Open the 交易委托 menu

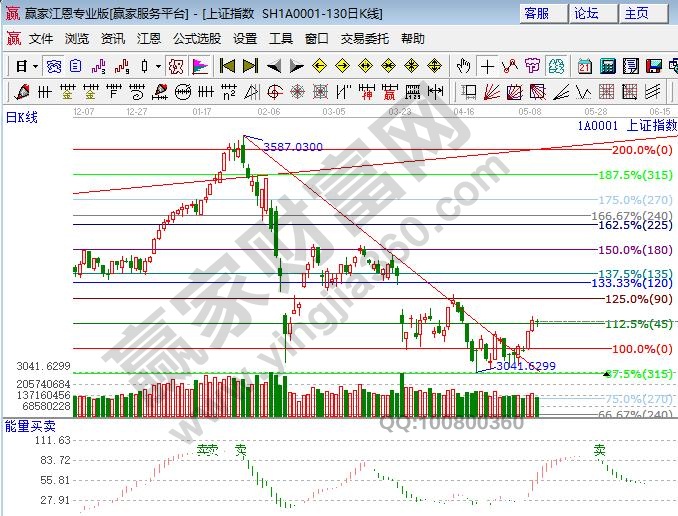click(365, 39)
